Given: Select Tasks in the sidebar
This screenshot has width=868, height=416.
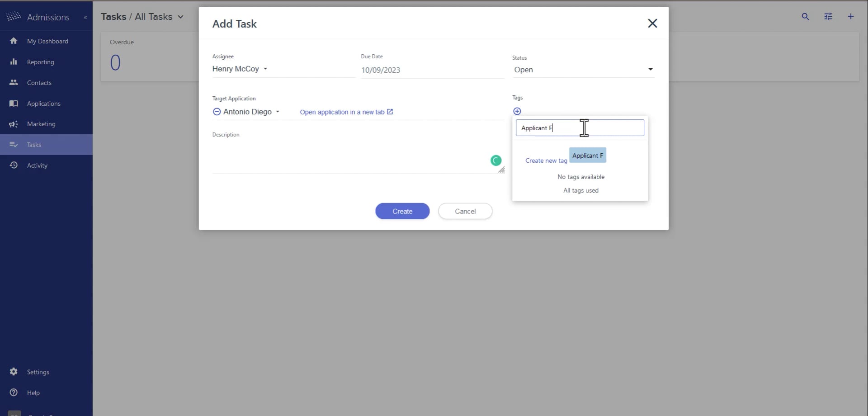Looking at the screenshot, I should 14,144.
